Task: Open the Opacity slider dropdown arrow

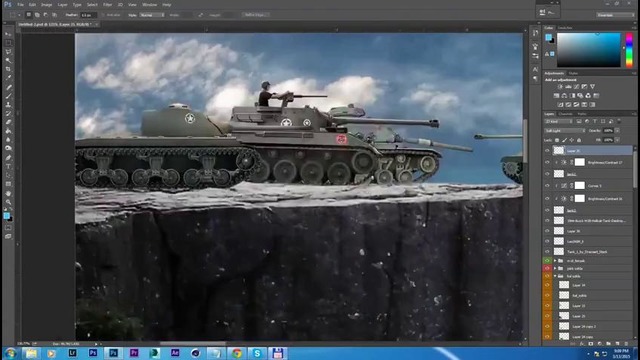Action: click(617, 131)
